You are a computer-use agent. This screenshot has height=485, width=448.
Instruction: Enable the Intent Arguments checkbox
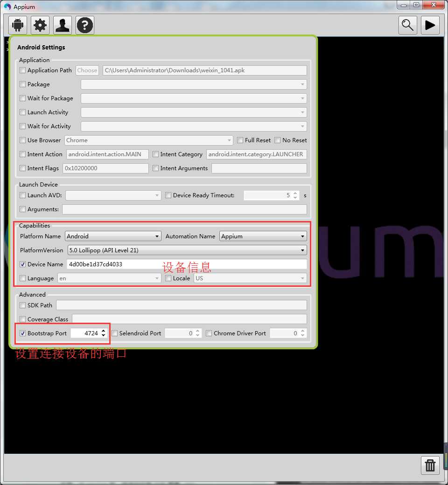click(x=156, y=168)
